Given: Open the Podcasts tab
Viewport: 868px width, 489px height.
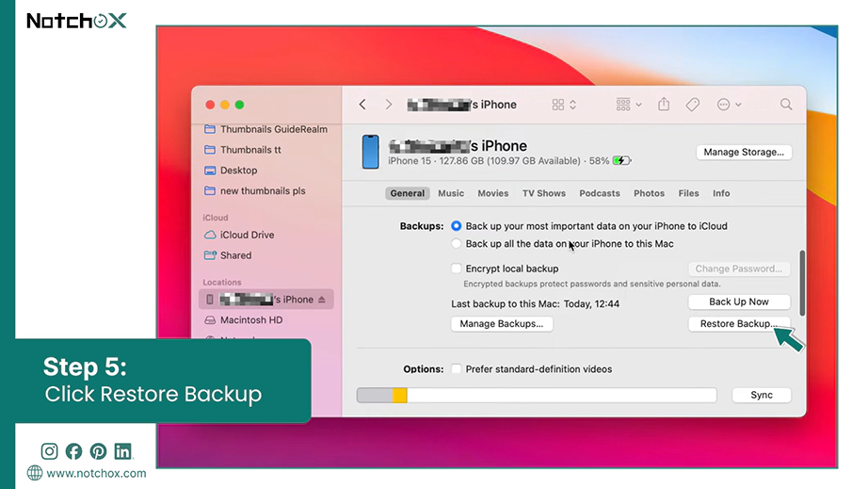Looking at the screenshot, I should 600,193.
